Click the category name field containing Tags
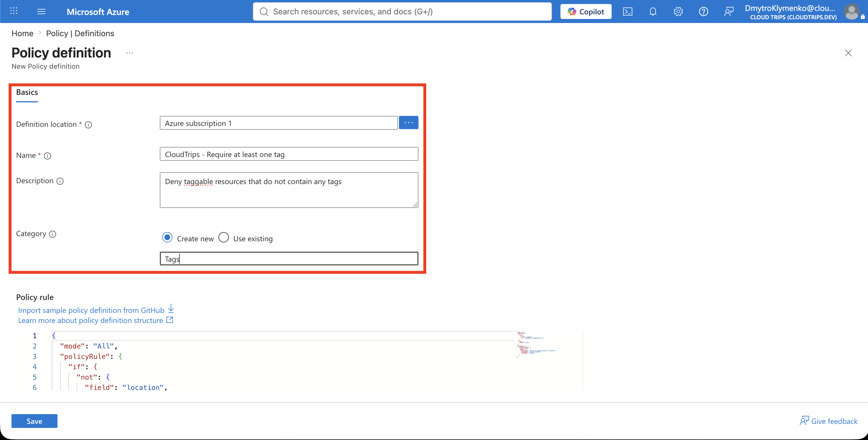This screenshot has height=440, width=868. 289,259
